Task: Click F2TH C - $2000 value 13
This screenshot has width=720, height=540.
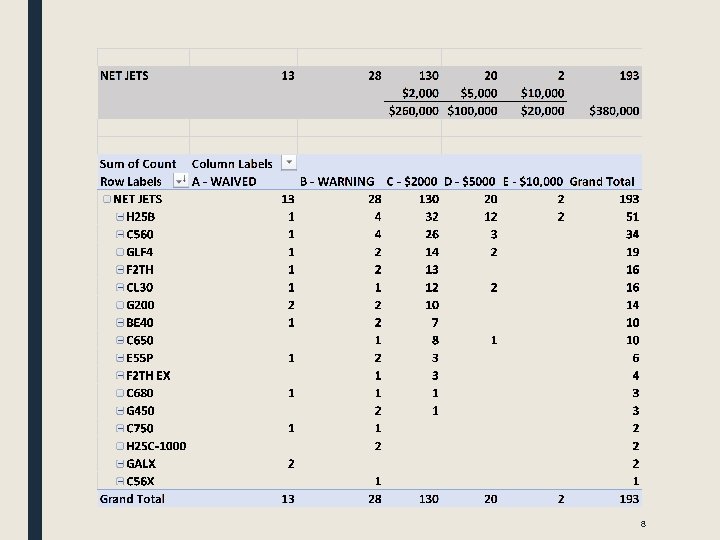Action: (432, 270)
